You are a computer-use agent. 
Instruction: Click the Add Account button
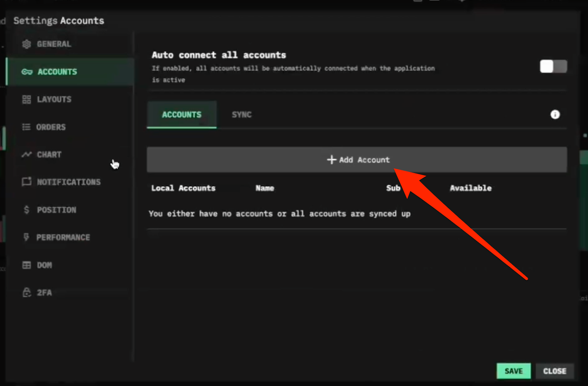(357, 160)
